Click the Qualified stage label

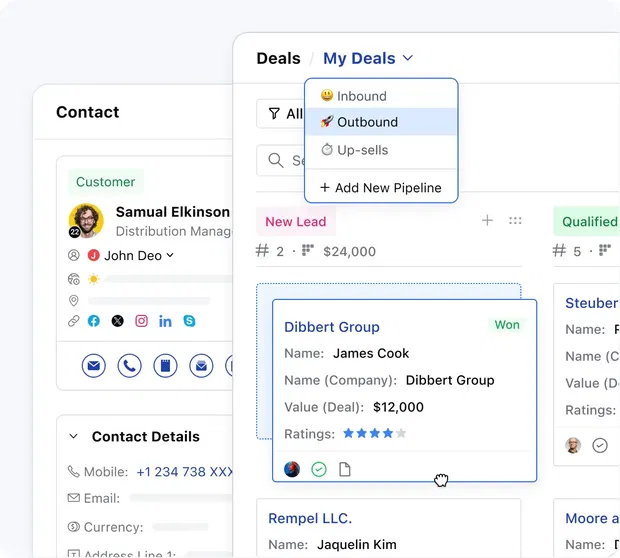click(589, 221)
